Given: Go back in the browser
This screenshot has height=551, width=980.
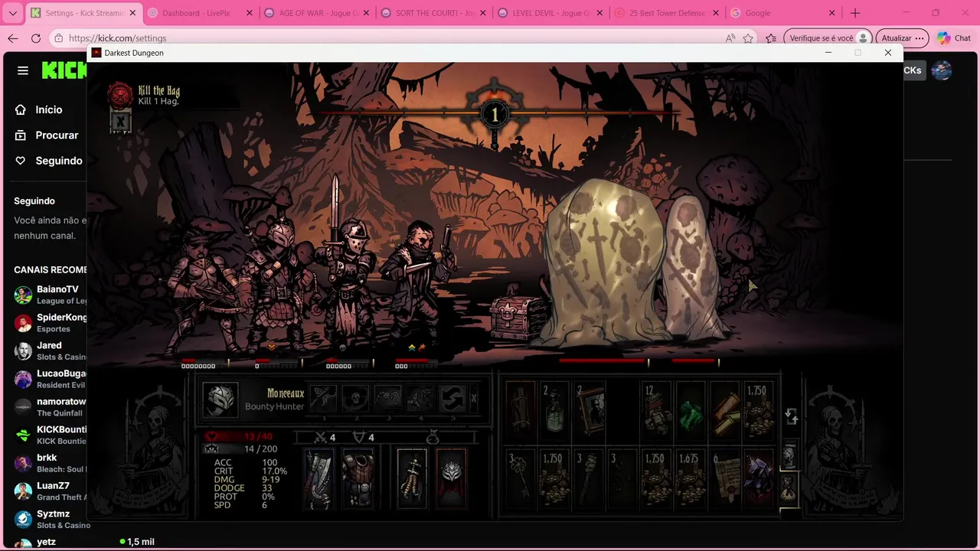Looking at the screenshot, I should pos(13,38).
